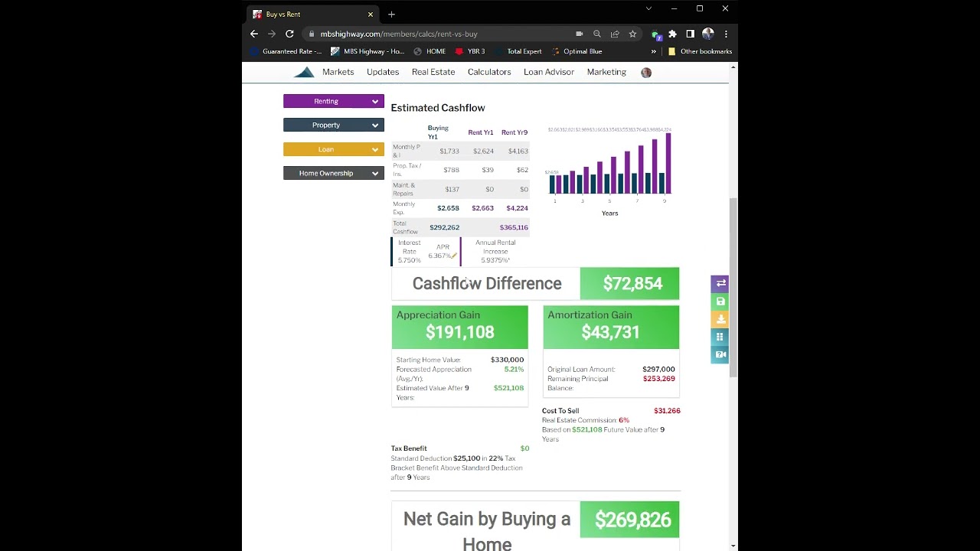Image resolution: width=980 pixels, height=551 pixels.
Task: Expand the Property section
Action: coord(334,125)
